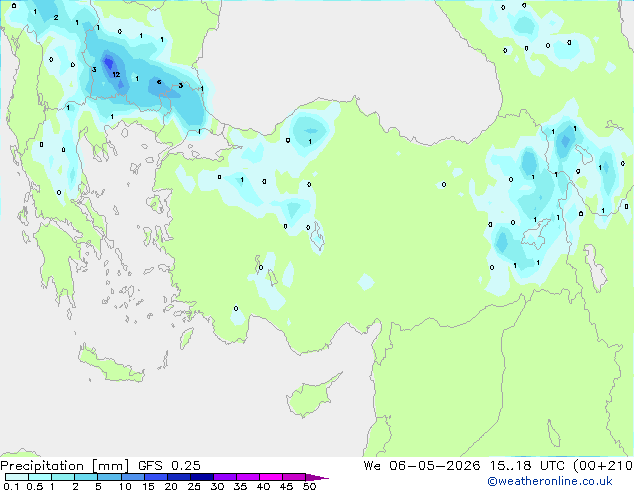Click the '(00+210' forecast offset text
The height and width of the screenshot is (490, 634).
(x=603, y=466)
